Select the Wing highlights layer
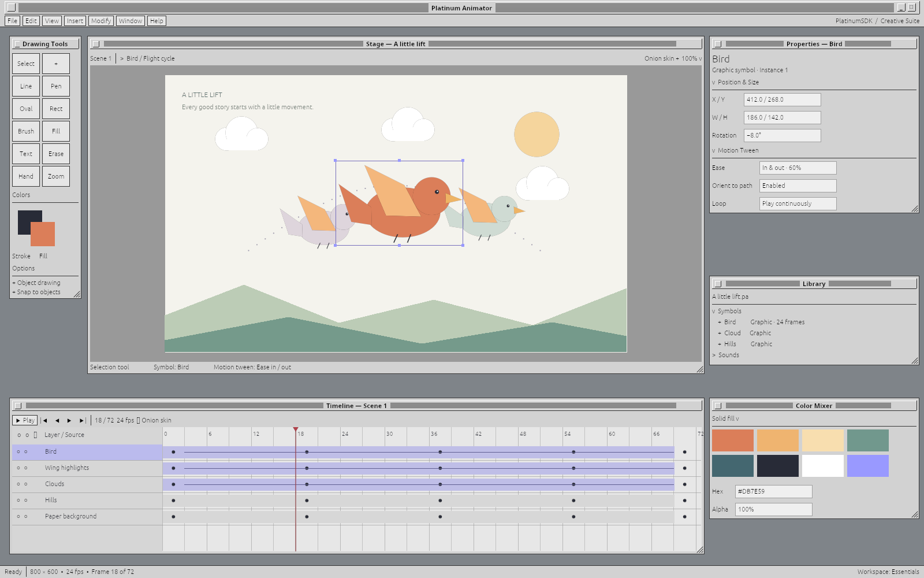Screen dimensions: 924x578 pos(87,468)
